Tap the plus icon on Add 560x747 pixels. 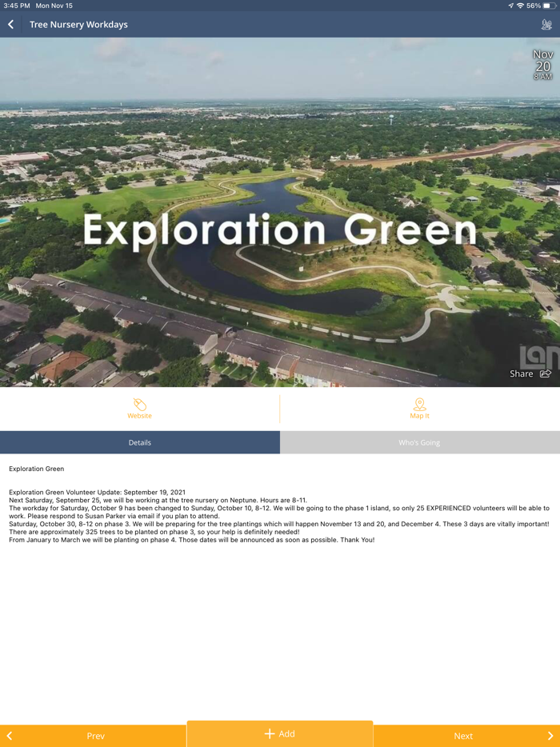pyautogui.click(x=270, y=733)
